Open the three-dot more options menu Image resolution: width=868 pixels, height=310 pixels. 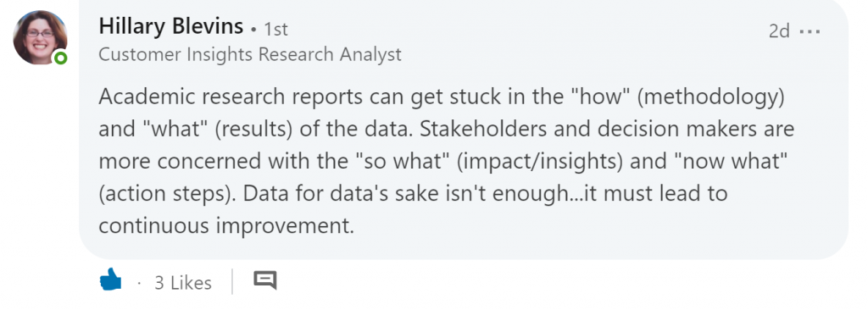(x=810, y=31)
